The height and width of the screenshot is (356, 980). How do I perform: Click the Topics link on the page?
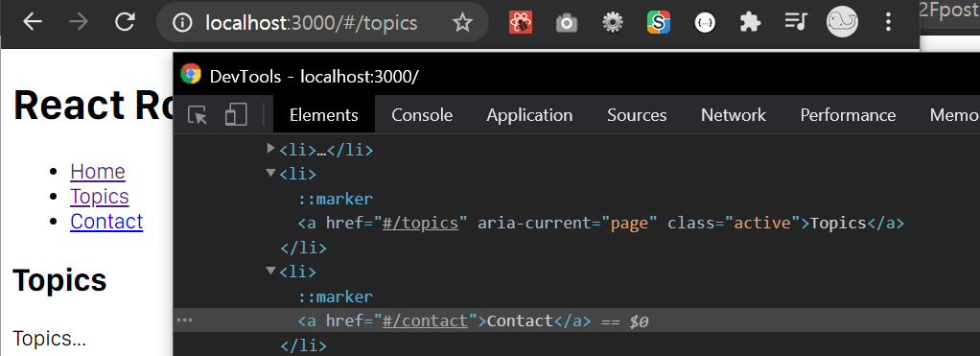click(x=100, y=197)
